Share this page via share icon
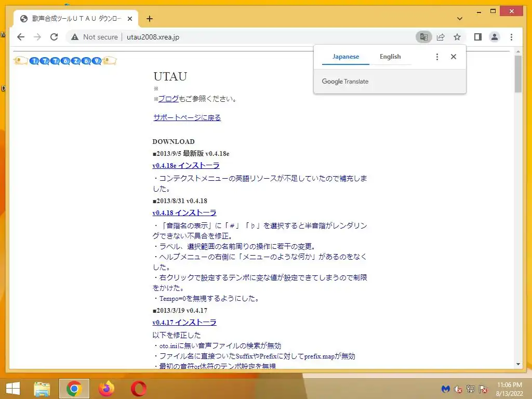The image size is (532, 399). tap(441, 37)
